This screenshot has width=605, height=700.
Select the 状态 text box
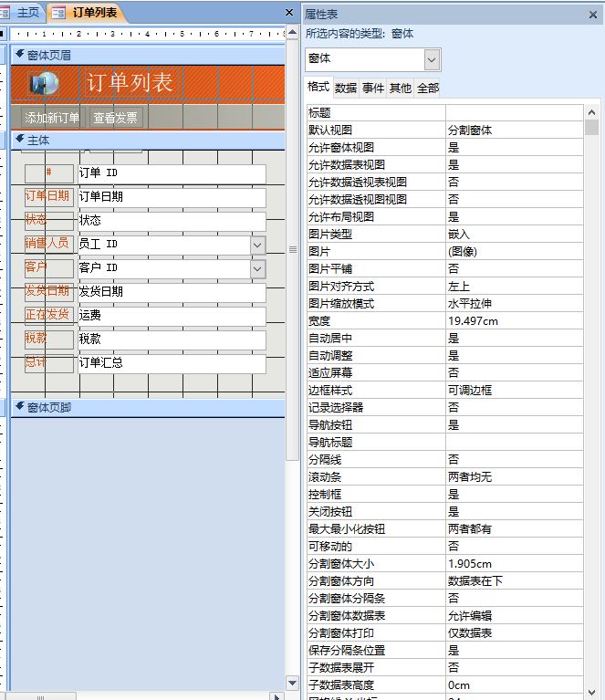(x=172, y=221)
